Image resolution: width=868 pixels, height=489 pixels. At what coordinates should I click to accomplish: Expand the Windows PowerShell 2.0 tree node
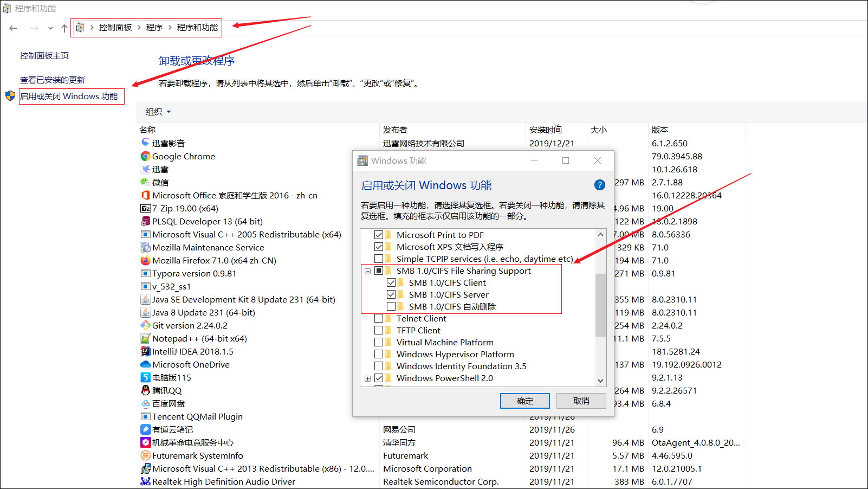tap(367, 378)
